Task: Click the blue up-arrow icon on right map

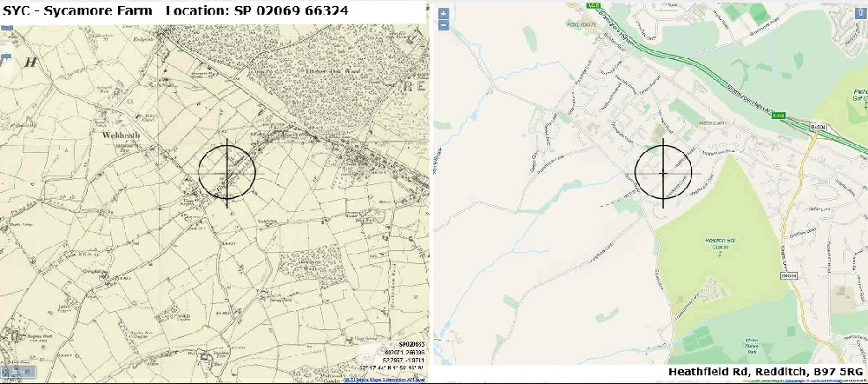Action: click(859, 15)
